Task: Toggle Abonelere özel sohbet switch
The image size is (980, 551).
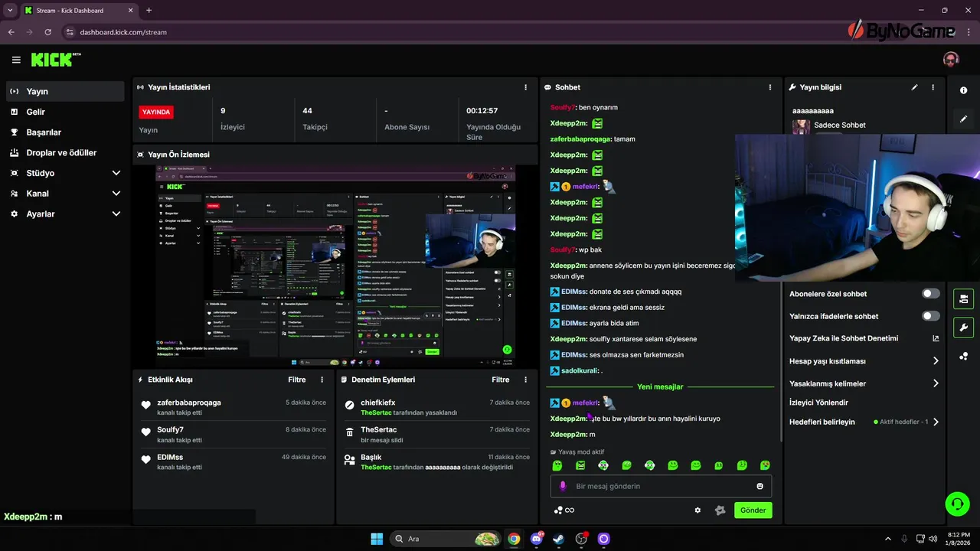Action: pos(931,294)
